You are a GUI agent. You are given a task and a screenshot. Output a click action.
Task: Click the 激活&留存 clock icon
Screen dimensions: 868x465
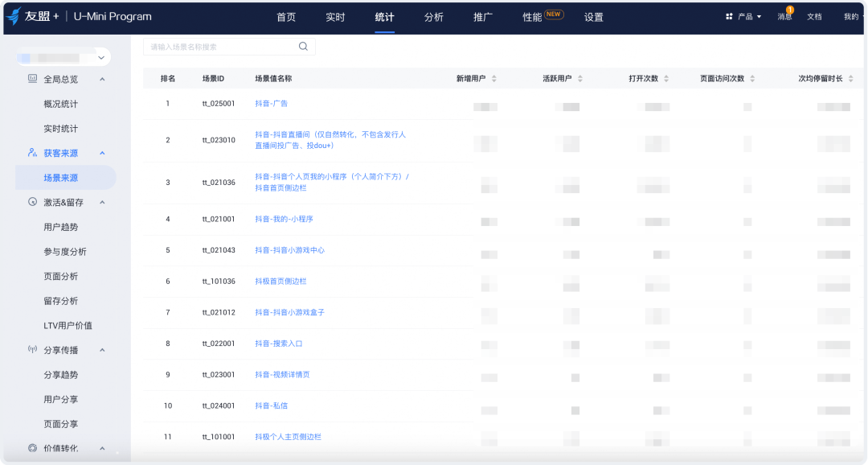coord(33,202)
